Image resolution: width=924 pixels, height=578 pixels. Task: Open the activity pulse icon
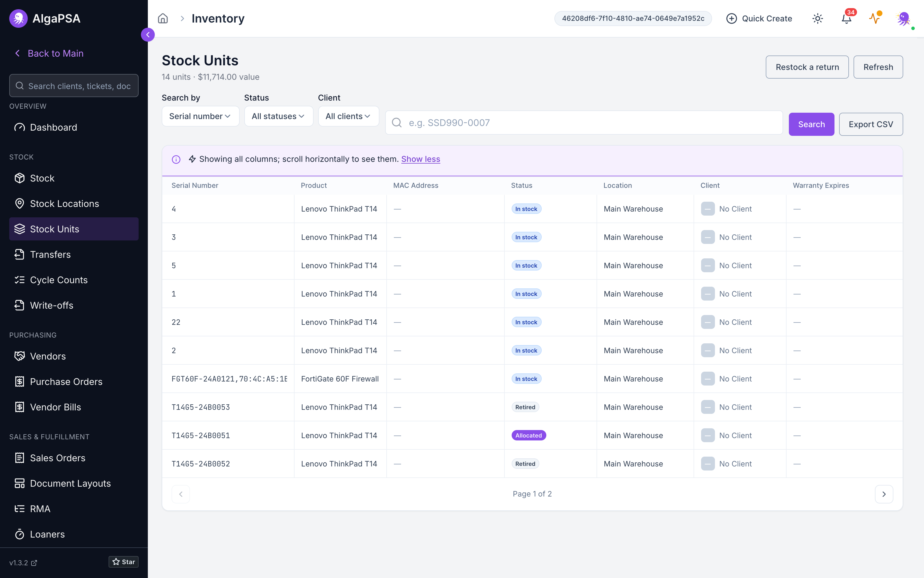pyautogui.click(x=874, y=18)
